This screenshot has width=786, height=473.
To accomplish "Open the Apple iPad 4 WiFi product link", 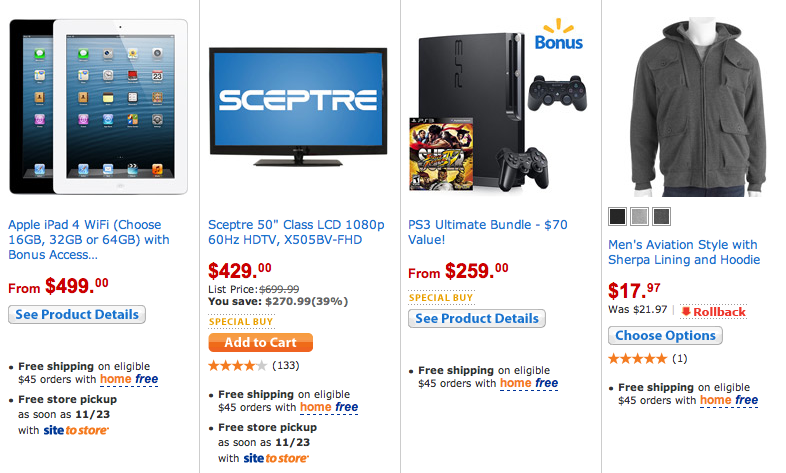I will coord(89,240).
